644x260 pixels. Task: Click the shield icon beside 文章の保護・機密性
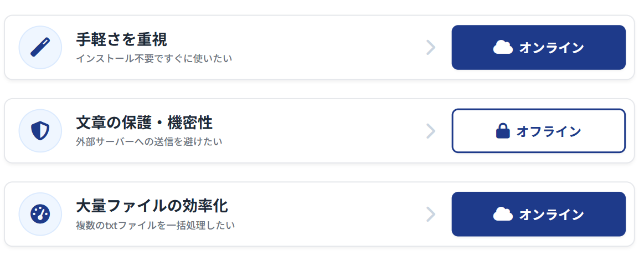coord(40,131)
